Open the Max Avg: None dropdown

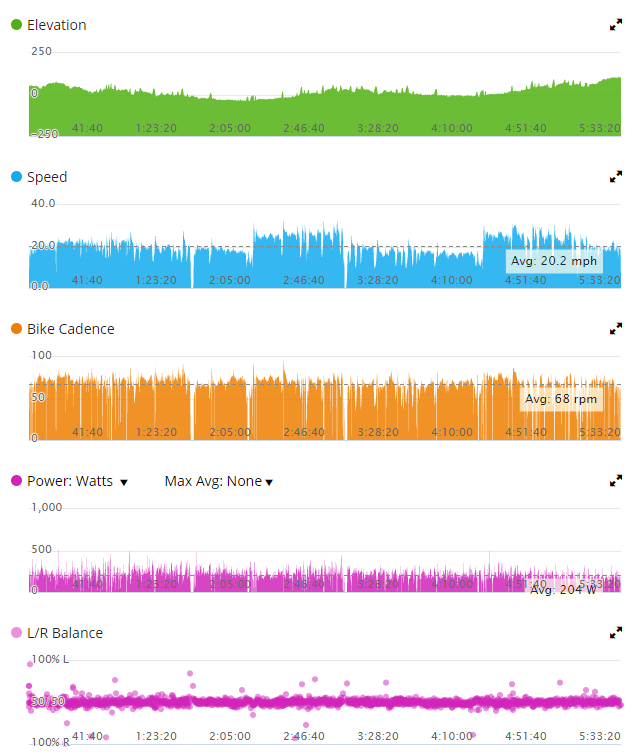click(x=219, y=481)
